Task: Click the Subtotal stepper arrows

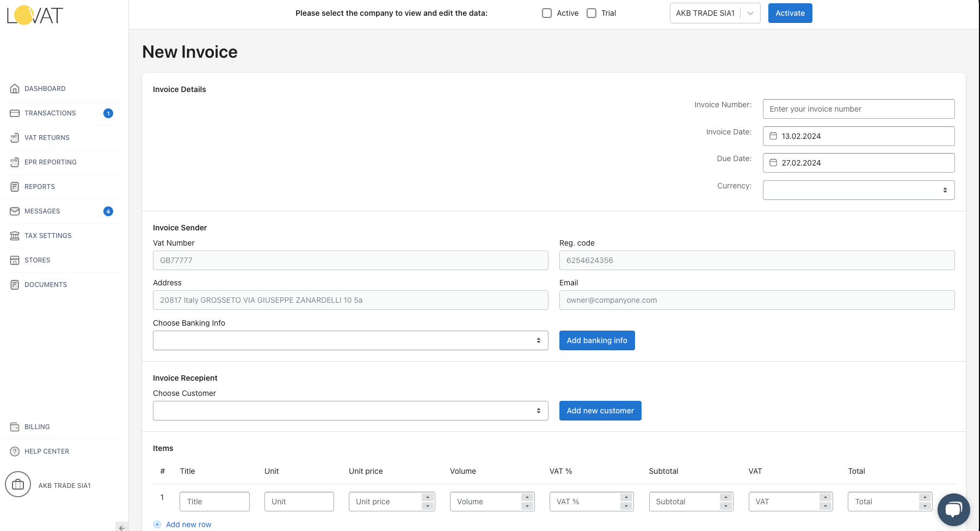Action: point(726,502)
